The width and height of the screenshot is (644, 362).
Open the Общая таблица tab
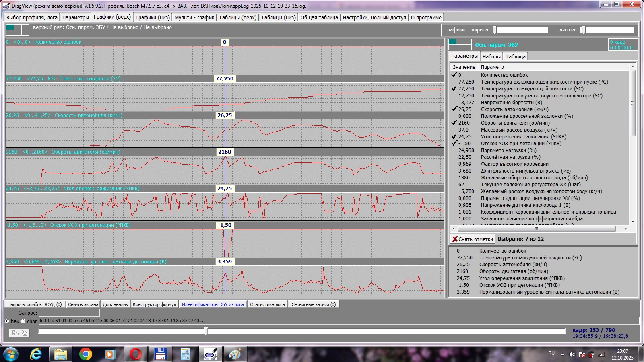pyautogui.click(x=319, y=17)
